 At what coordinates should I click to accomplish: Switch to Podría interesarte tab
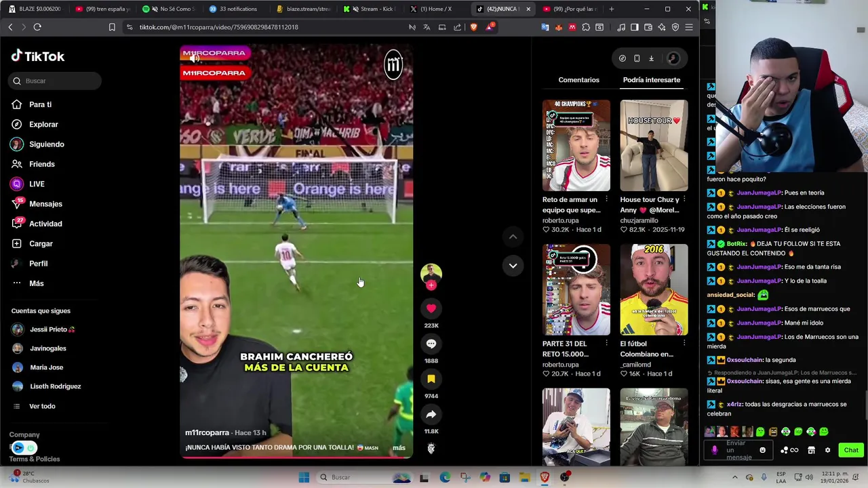tap(651, 80)
